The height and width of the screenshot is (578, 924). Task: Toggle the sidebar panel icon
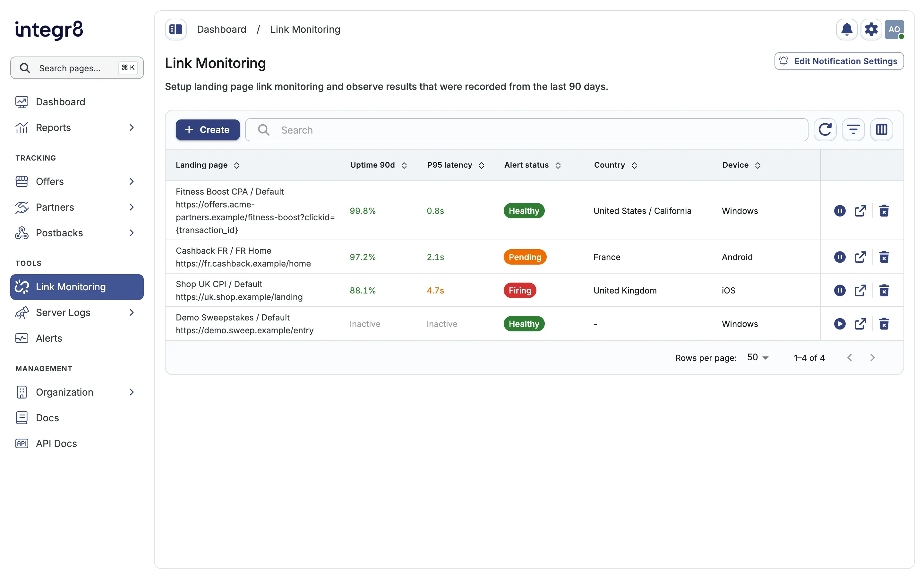click(175, 30)
